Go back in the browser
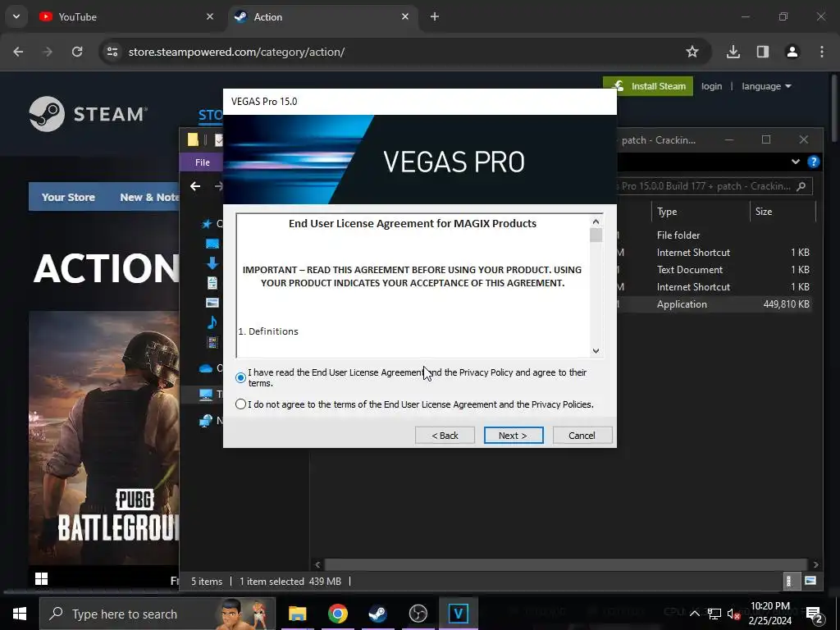The width and height of the screenshot is (840, 630). [18, 52]
